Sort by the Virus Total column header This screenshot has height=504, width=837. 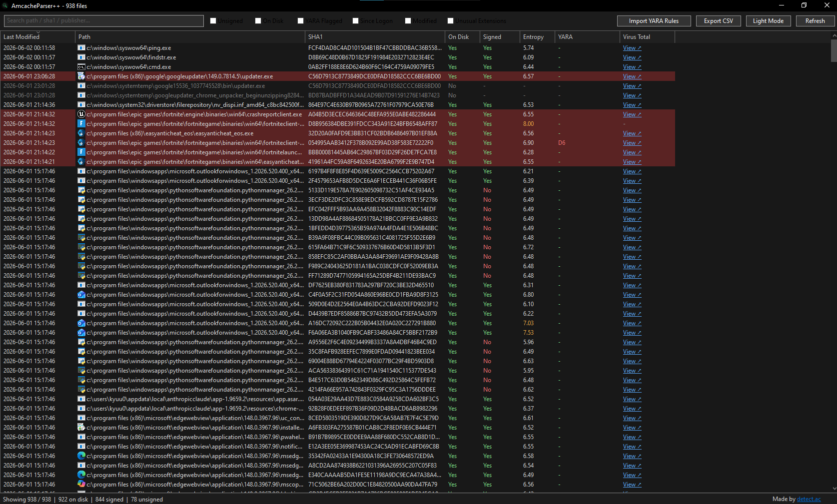tap(647, 37)
